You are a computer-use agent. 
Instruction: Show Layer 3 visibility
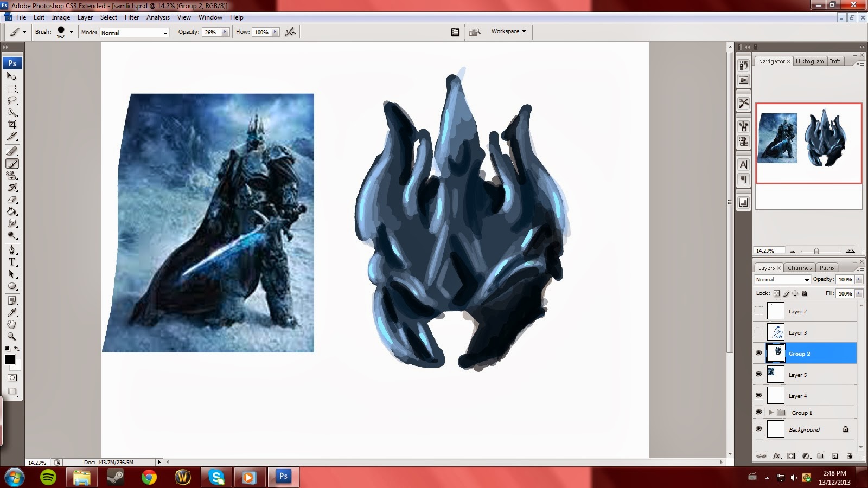pyautogui.click(x=758, y=332)
